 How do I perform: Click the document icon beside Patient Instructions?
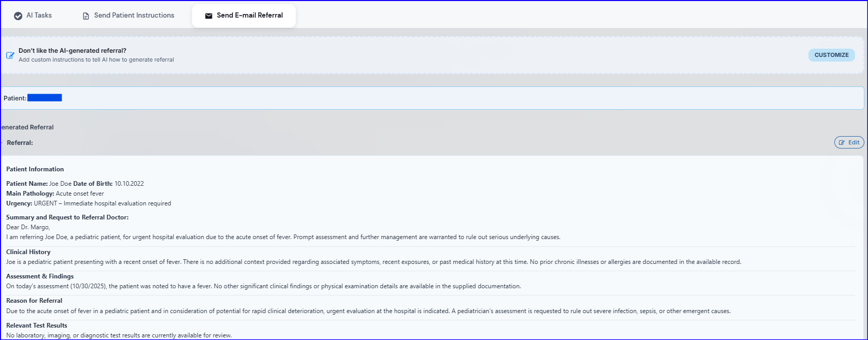[x=86, y=16]
